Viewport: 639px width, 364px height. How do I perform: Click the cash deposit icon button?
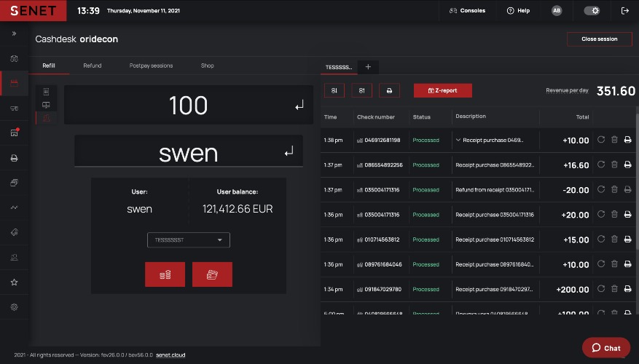[334, 90]
